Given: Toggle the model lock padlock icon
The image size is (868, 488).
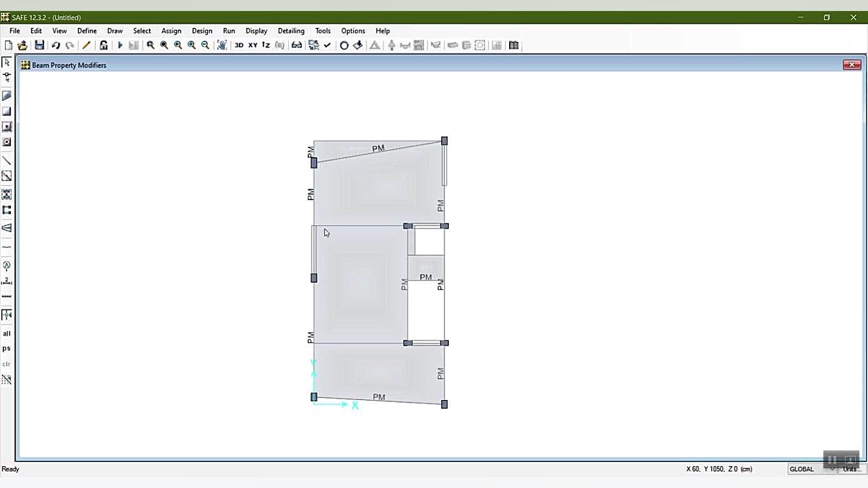Looking at the screenshot, I should click(x=104, y=45).
